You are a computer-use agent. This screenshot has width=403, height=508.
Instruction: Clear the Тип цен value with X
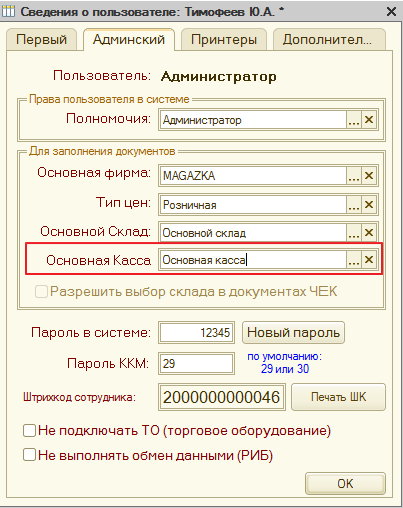tap(369, 204)
